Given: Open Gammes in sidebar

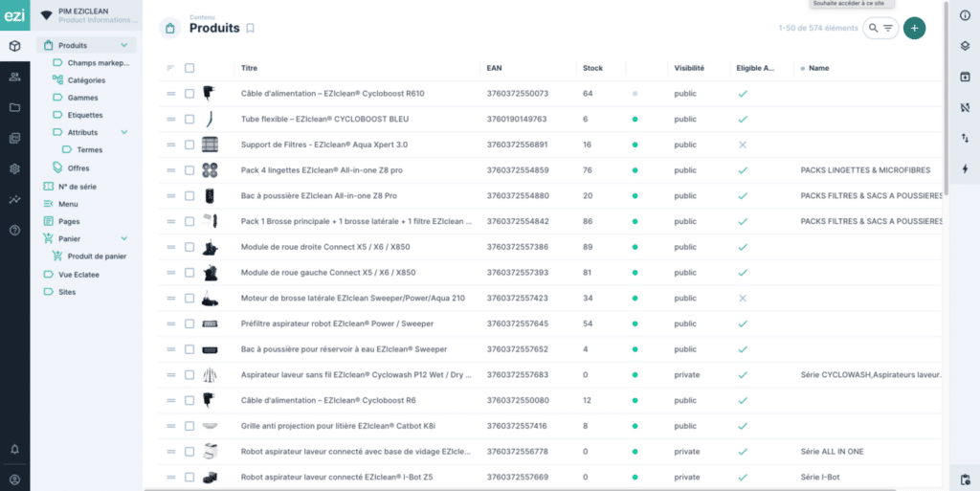Looking at the screenshot, I should (82, 98).
